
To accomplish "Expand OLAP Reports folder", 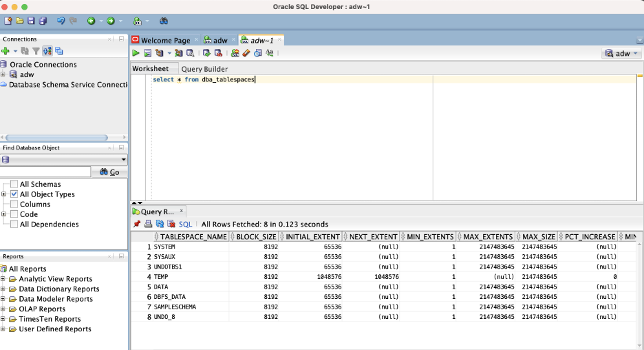I will point(3,309).
